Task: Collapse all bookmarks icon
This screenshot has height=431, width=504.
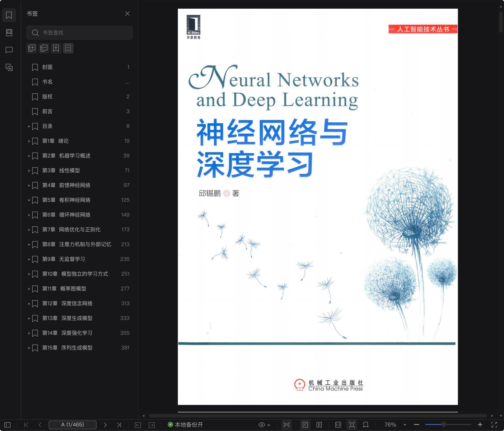Action: (44, 48)
